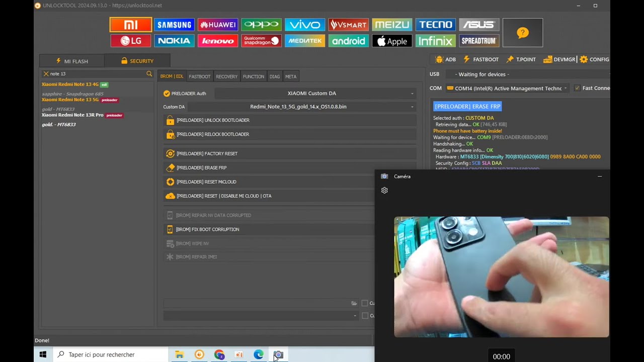Screen dimensions: 644x362
Task: Launch DEVMGR device manager
Action: pos(559,59)
